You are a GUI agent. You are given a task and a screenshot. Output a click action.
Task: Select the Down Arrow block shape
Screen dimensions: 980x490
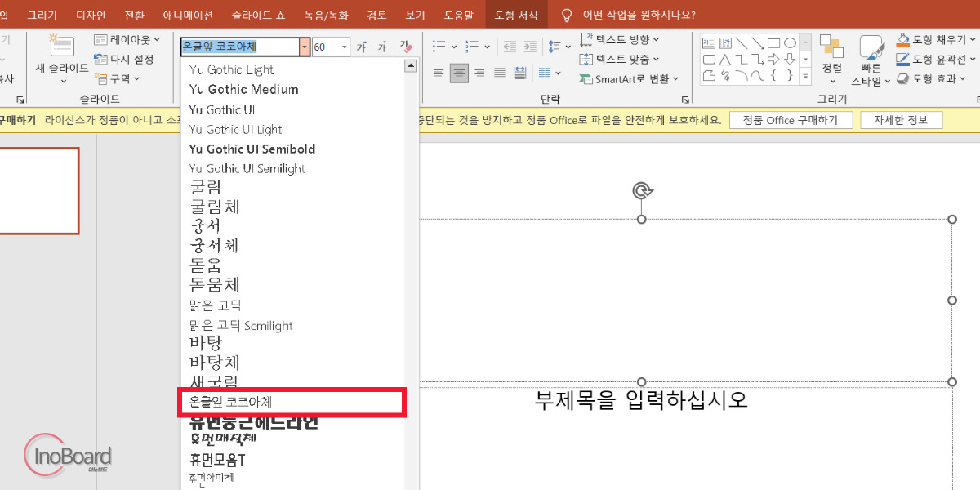click(x=790, y=60)
